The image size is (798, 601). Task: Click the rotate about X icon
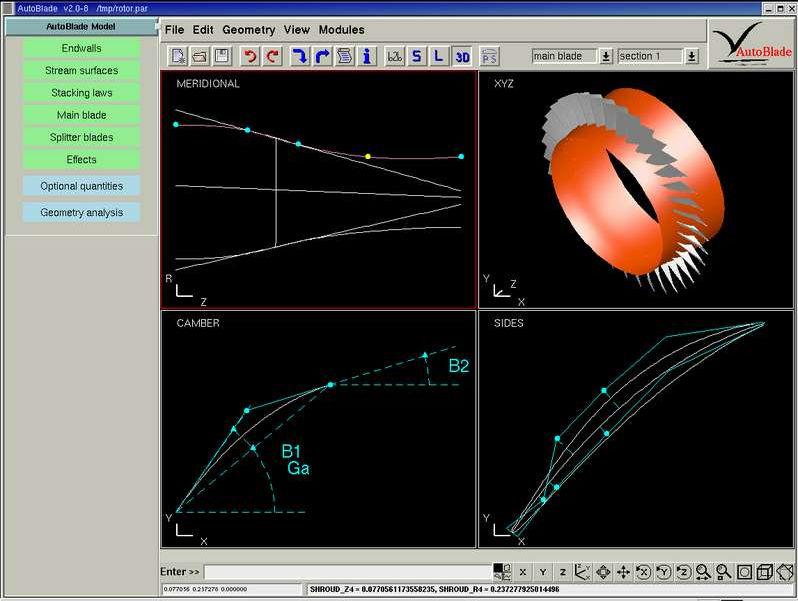click(643, 573)
